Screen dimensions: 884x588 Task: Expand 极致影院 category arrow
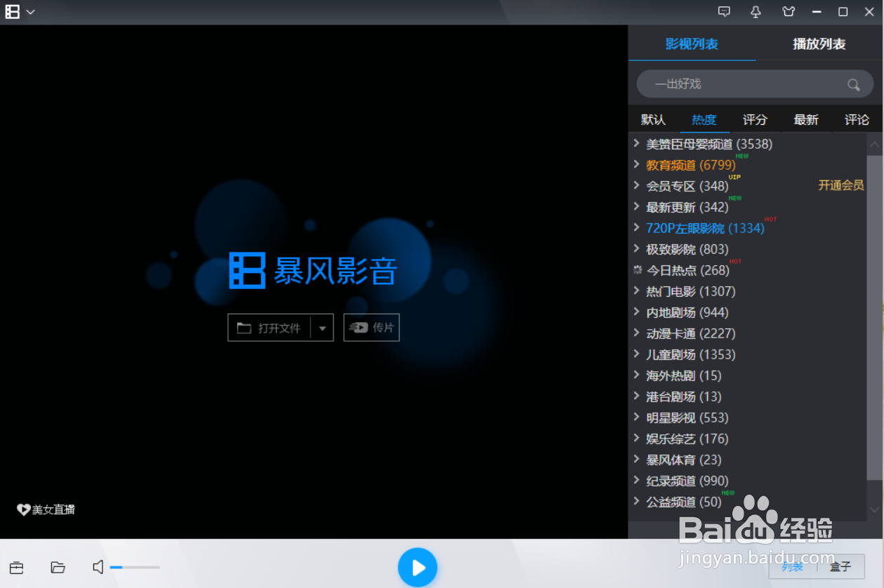click(x=636, y=248)
